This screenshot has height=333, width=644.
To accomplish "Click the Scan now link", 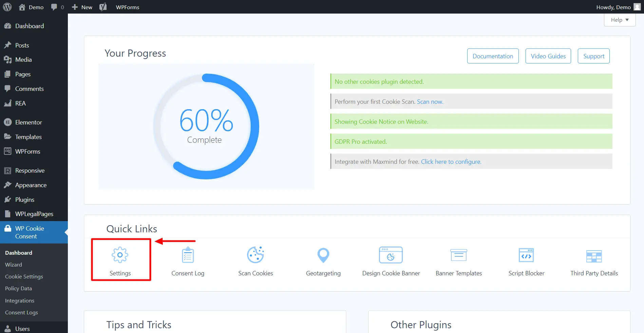I will pos(430,101).
